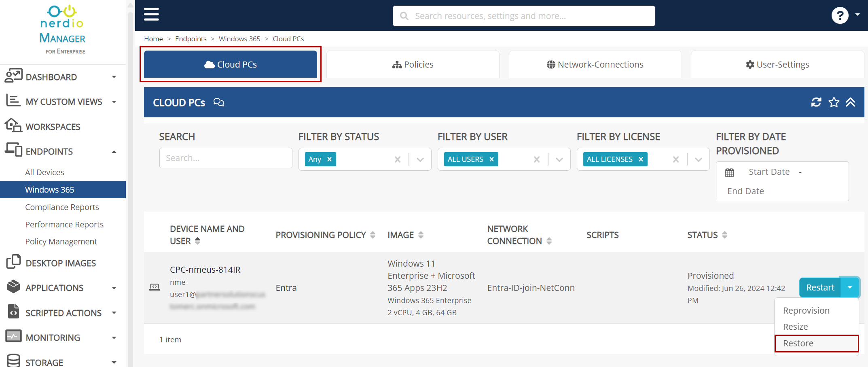This screenshot has width=868, height=367.
Task: Clear the Filter by Status field
Action: click(x=398, y=159)
